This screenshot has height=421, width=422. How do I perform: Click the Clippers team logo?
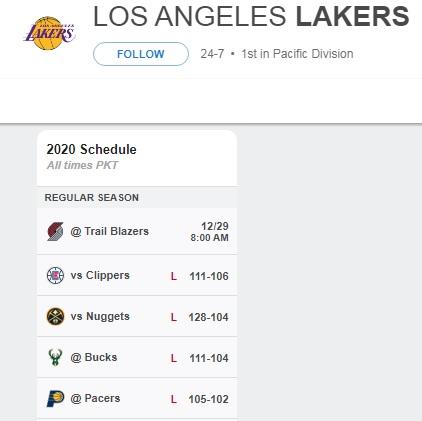pyautogui.click(x=55, y=275)
